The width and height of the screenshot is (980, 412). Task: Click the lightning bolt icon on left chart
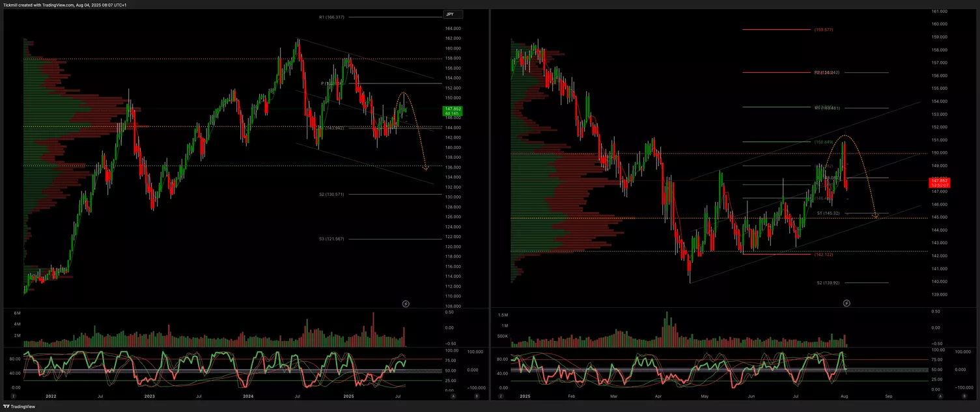click(406, 303)
